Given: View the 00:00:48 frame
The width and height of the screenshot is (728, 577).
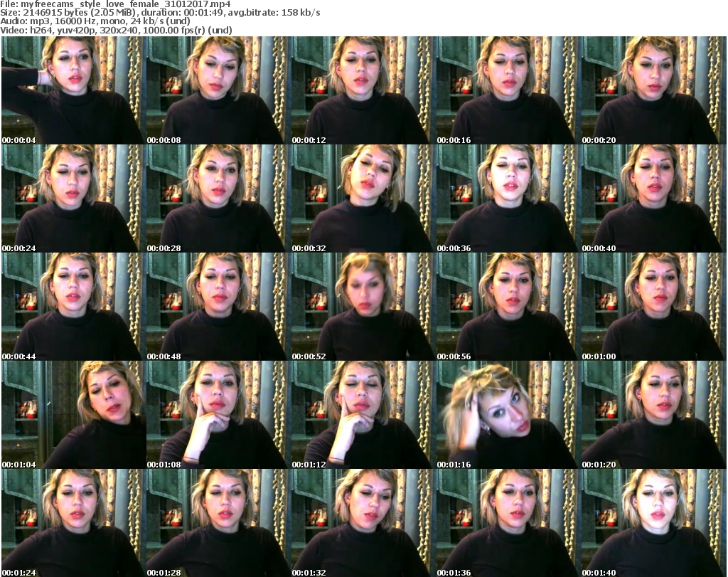Looking at the screenshot, I should click(218, 307).
